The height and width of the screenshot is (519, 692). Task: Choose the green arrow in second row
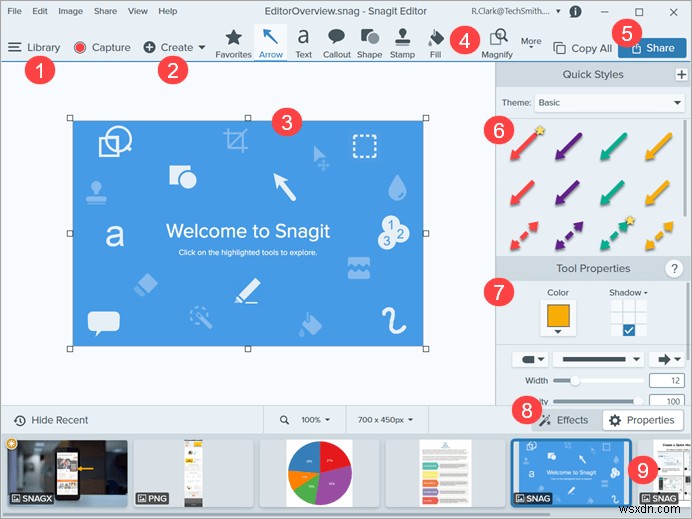pyautogui.click(x=613, y=192)
